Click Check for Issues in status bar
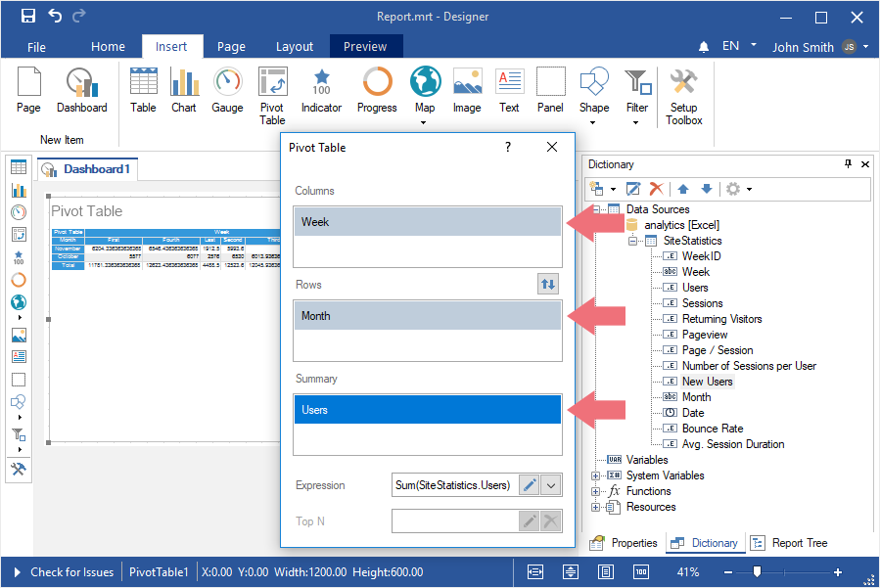 tap(72, 572)
